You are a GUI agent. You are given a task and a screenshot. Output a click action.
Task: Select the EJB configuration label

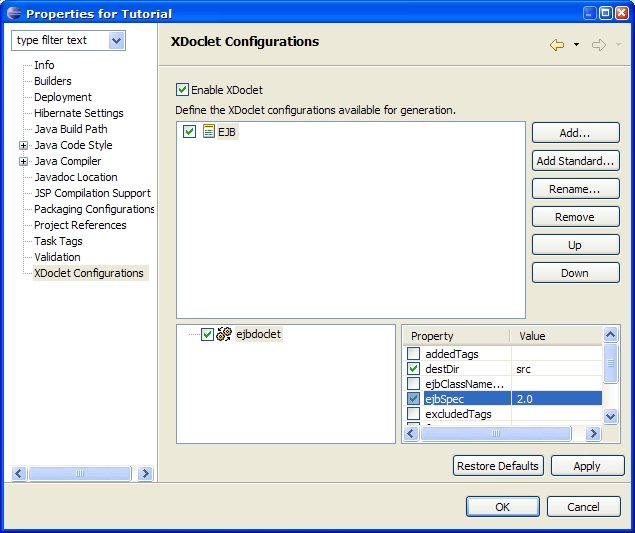coord(227,132)
